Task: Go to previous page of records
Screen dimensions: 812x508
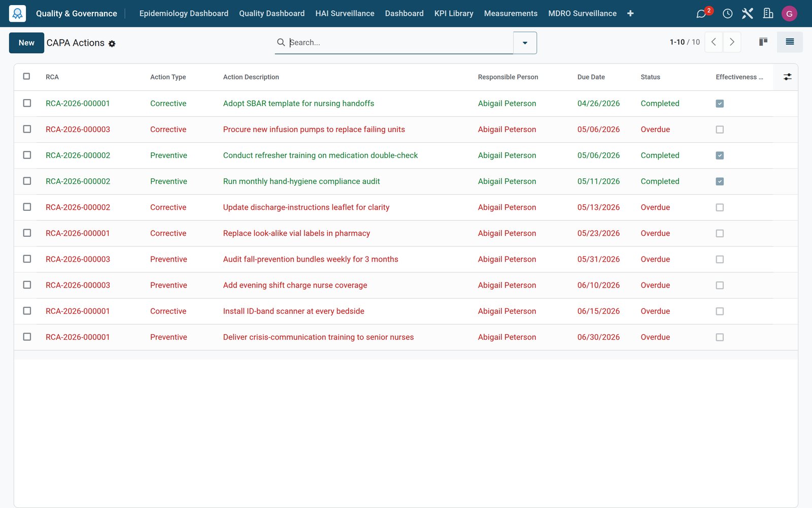Action: [x=714, y=42]
